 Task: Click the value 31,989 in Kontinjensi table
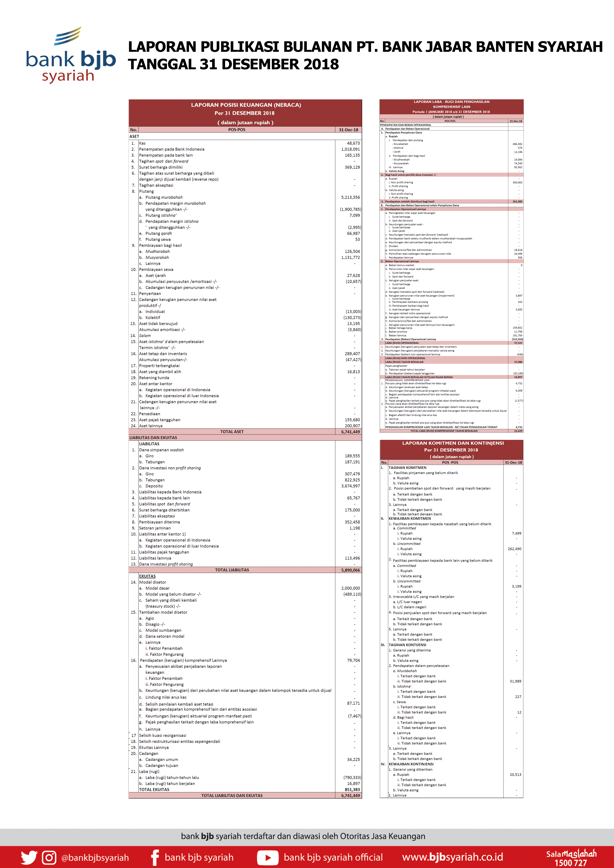click(x=515, y=681)
